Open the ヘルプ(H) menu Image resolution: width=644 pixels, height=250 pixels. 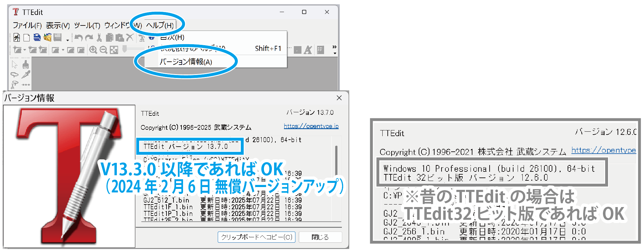(x=160, y=25)
